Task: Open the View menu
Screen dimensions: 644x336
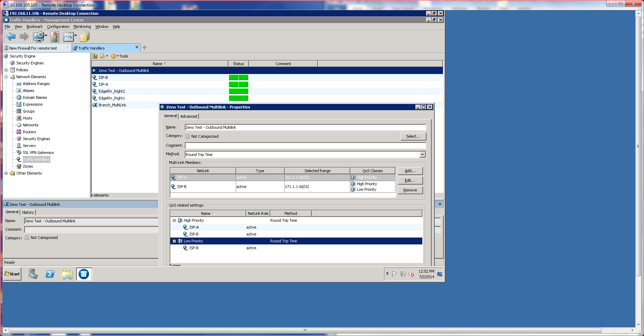Action: pos(18,27)
